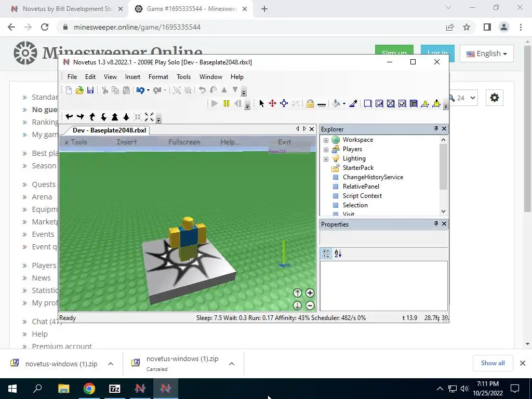532x399 pixels.
Task: Open Chrome from the Windows taskbar
Action: coord(89,389)
